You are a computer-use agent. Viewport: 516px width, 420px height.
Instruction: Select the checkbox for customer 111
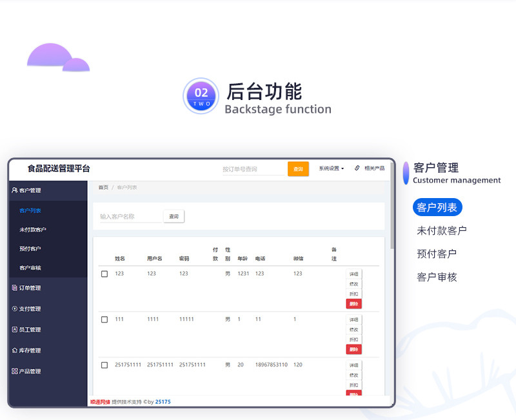click(104, 319)
